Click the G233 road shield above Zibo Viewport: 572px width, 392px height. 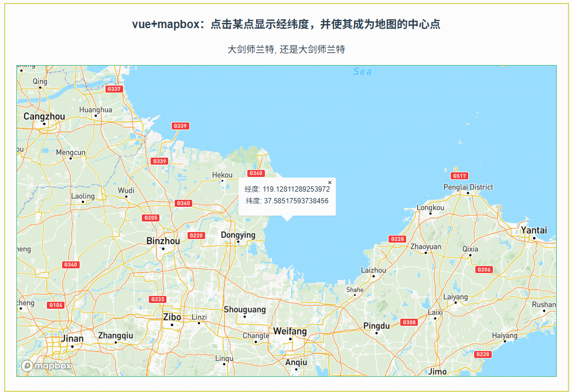[x=158, y=299]
